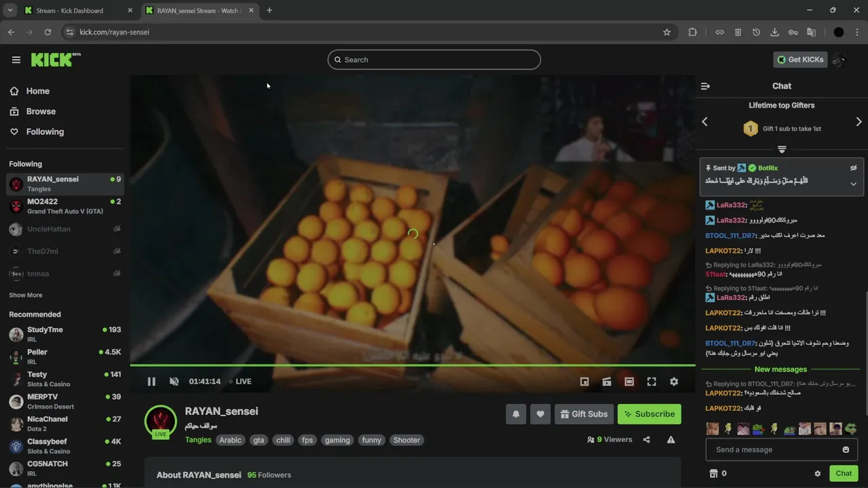868x488 pixels.
Task: Open video player settings gear
Action: pos(674,382)
